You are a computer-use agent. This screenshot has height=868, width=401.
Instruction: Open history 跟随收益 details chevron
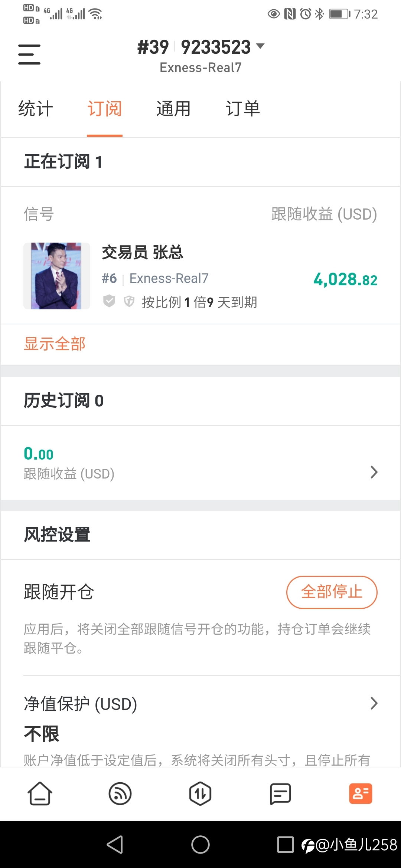pos(374,472)
